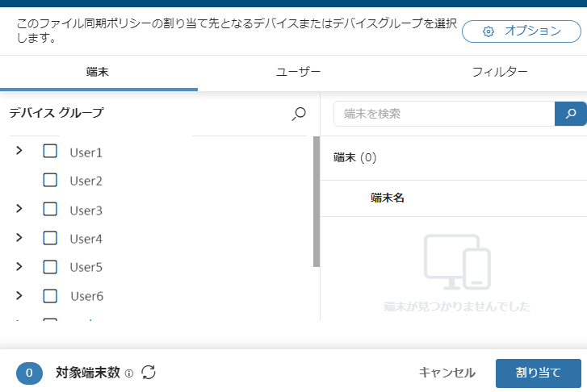
Task: Expand the User4 group
Action: 19,237
